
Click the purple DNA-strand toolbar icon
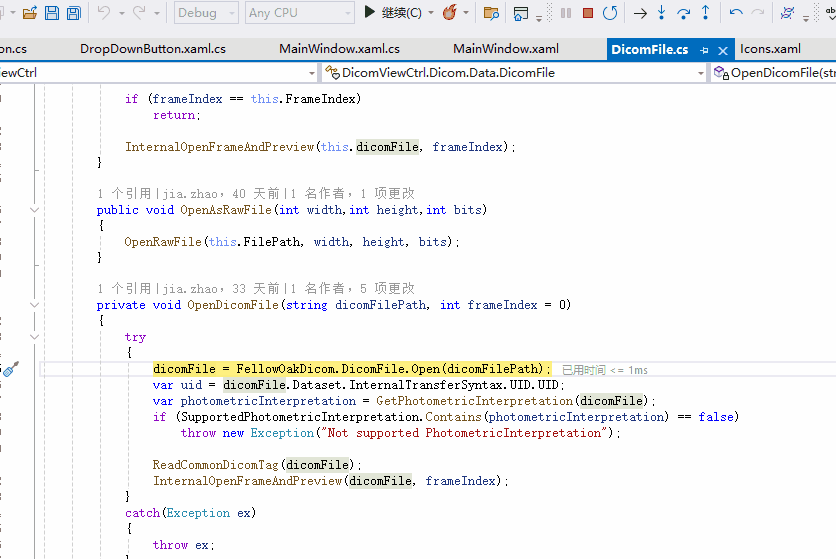(x=787, y=12)
